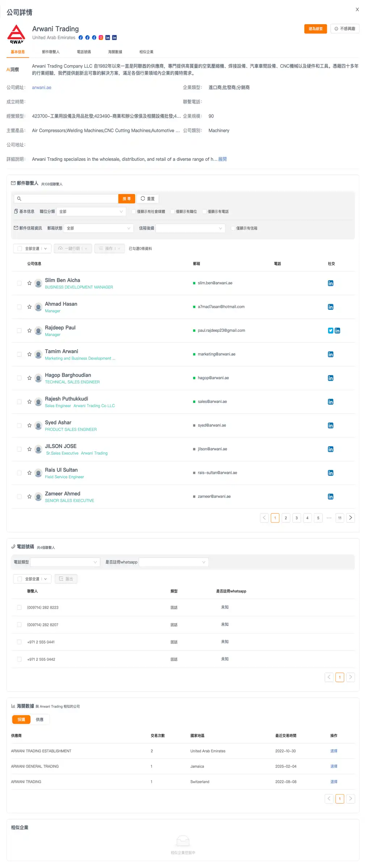
Task: Click the orange 搜尋 button
Action: [x=126, y=199]
